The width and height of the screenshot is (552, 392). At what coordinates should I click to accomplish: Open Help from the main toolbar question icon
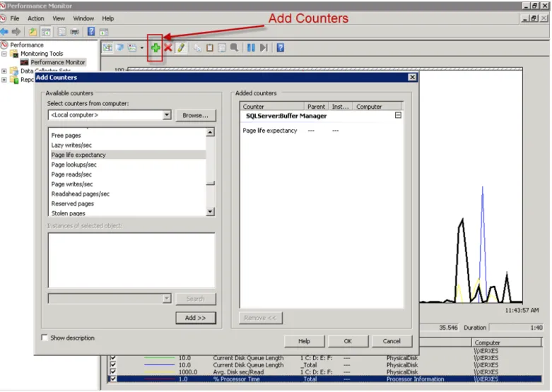91,32
